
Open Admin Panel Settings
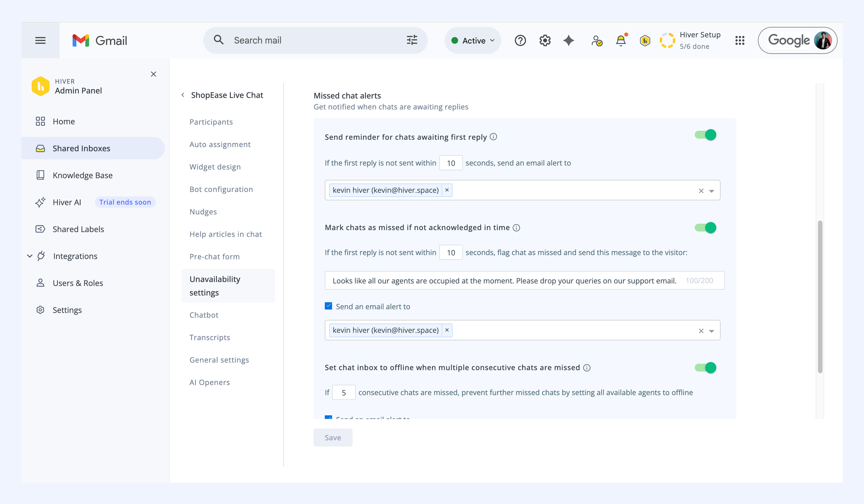point(93,310)
